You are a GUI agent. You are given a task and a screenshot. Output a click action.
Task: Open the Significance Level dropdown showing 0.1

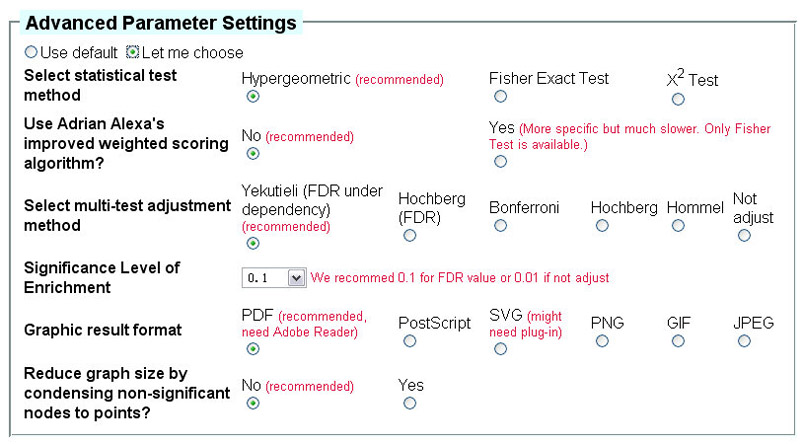pyautogui.click(x=274, y=278)
